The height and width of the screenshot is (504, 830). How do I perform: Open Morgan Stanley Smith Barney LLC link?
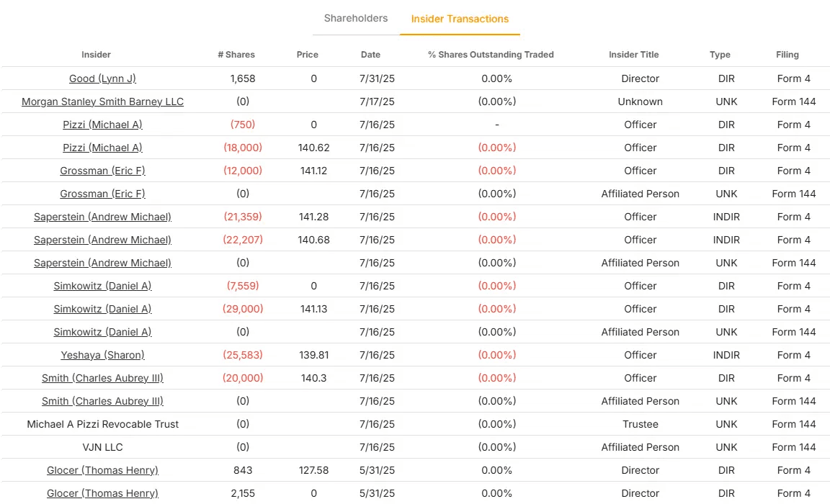102,102
